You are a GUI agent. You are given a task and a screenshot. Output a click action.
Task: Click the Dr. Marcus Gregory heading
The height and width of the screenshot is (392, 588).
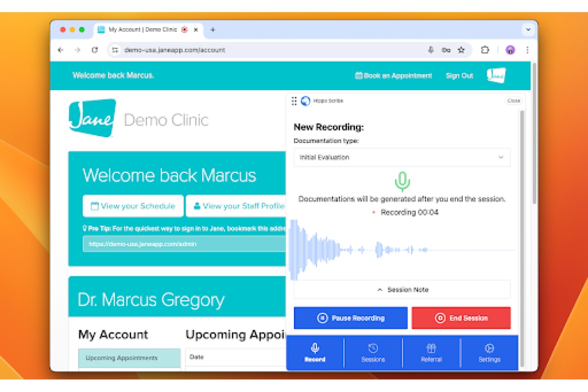pos(151,299)
